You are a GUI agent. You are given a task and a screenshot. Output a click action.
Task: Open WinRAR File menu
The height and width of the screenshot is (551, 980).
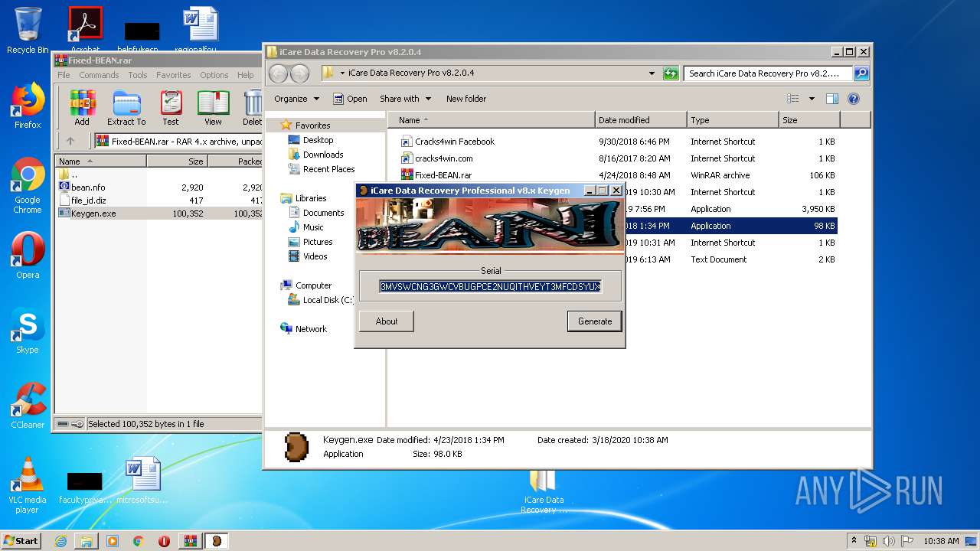64,75
